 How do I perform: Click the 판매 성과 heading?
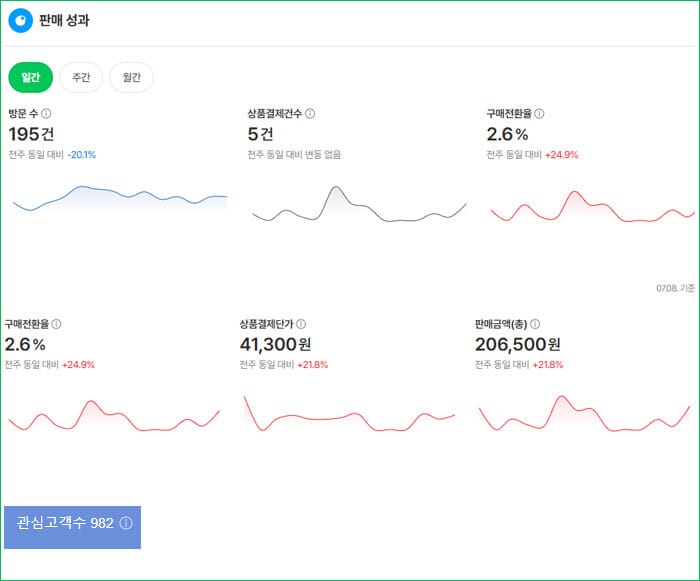tap(64, 21)
